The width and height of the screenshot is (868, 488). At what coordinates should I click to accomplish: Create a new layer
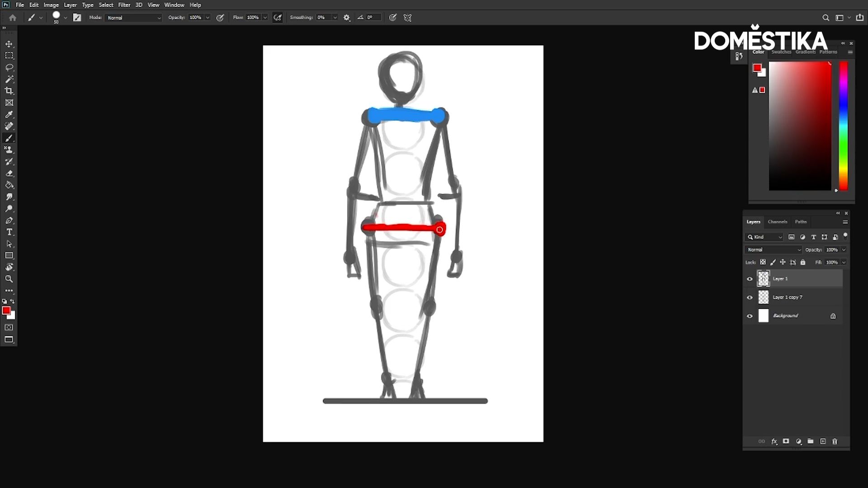[x=823, y=441]
